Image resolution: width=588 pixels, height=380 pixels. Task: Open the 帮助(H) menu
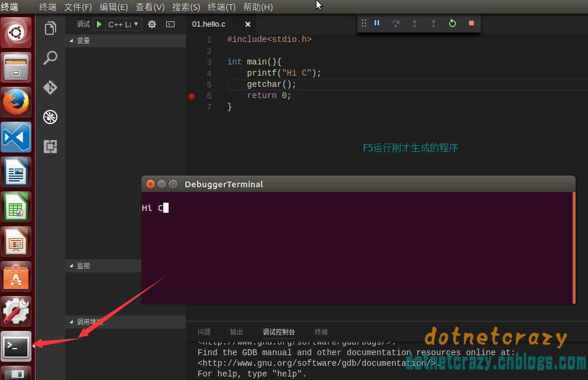[x=258, y=7]
